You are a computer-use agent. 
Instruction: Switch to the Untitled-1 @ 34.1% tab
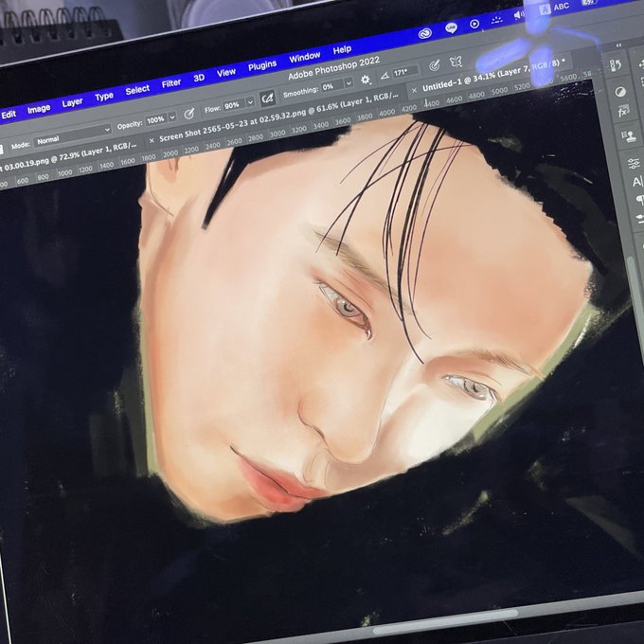coord(494,75)
